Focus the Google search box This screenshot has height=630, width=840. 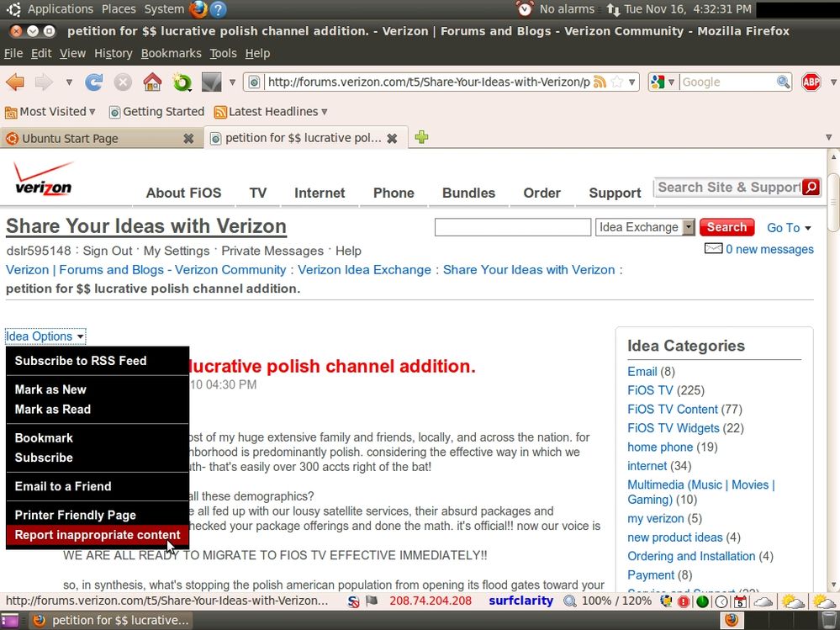tap(728, 82)
